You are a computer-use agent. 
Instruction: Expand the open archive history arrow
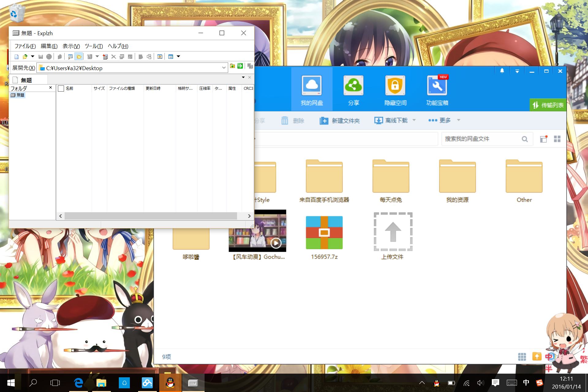[x=32, y=57]
